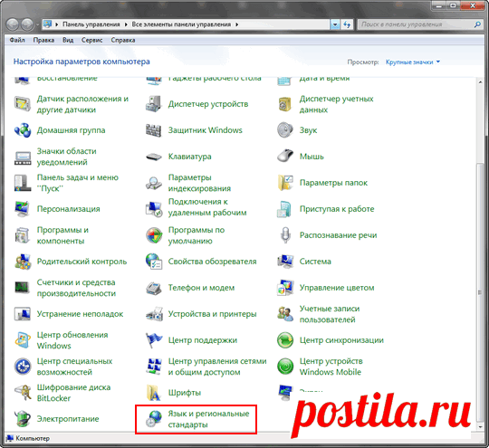The width and height of the screenshot is (489, 448).
Task: Click the Клавиатура keyboard icon
Action: tap(154, 157)
